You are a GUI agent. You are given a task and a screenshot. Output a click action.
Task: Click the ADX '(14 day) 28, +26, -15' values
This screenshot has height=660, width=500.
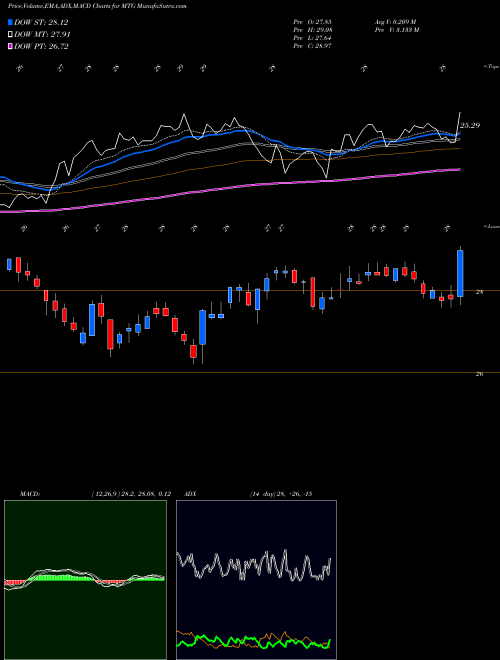[281, 494]
